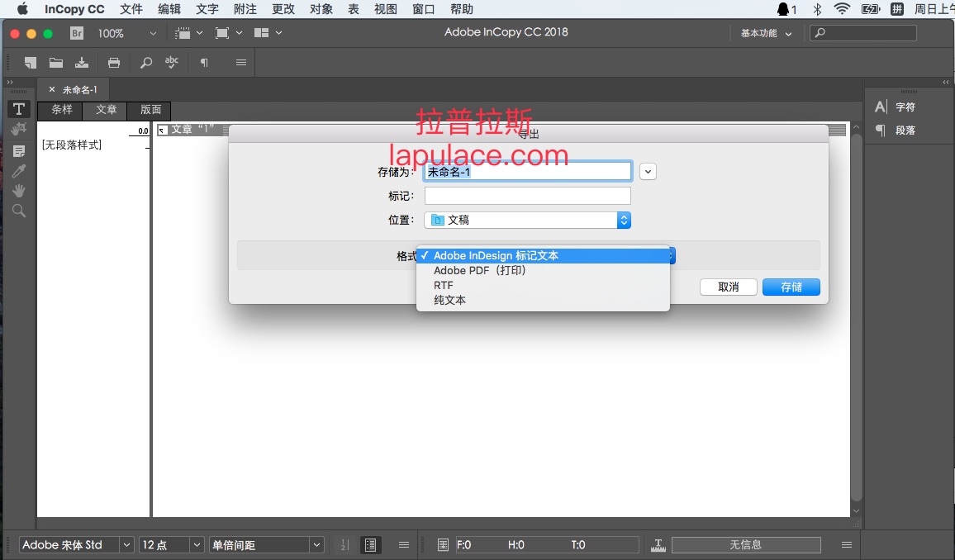Click the Find/Change magnifier icon

tap(146, 62)
